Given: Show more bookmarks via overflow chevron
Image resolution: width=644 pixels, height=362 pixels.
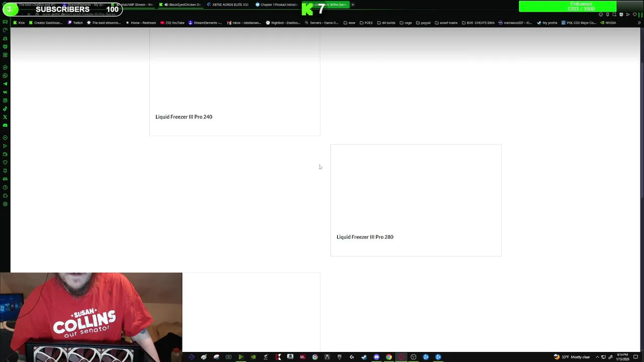Looking at the screenshot, I should click(639, 23).
